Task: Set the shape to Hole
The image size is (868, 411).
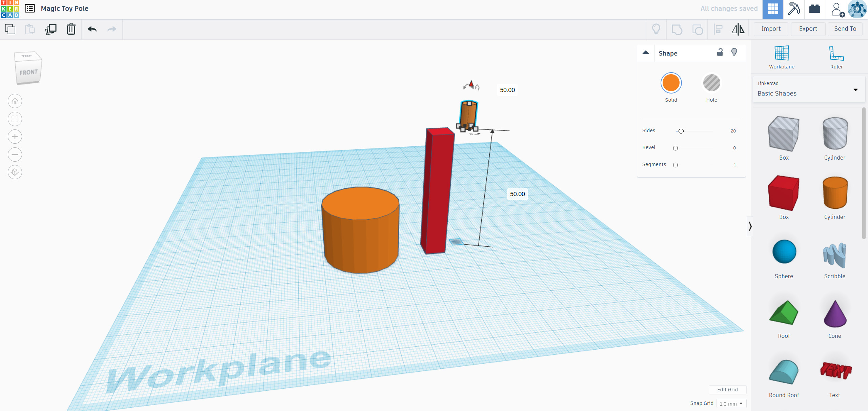Action: point(711,83)
